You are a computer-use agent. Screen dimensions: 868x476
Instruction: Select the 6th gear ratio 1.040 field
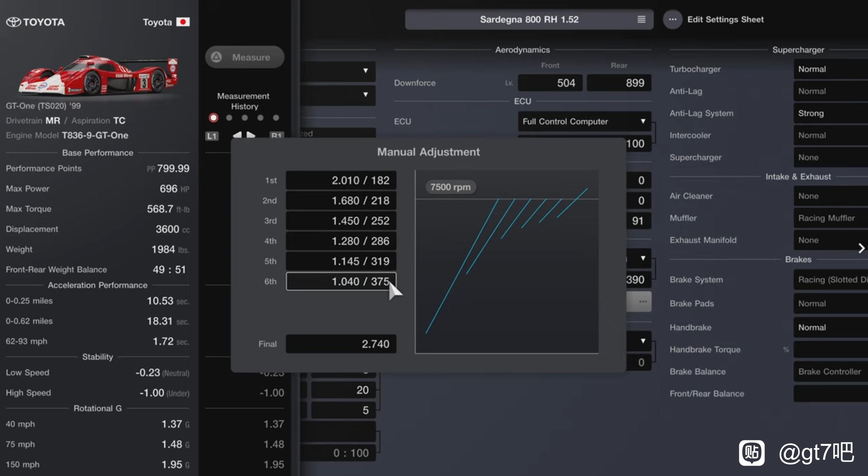click(341, 281)
